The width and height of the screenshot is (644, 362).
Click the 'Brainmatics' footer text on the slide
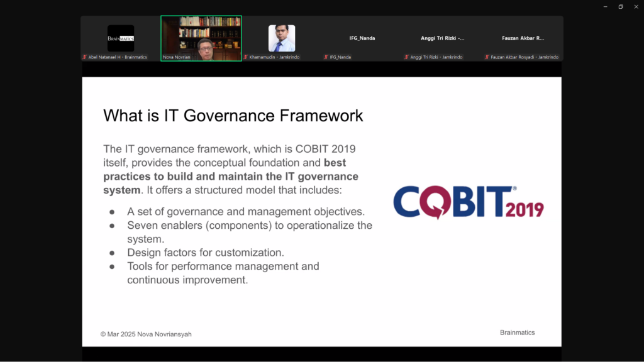pos(517,332)
